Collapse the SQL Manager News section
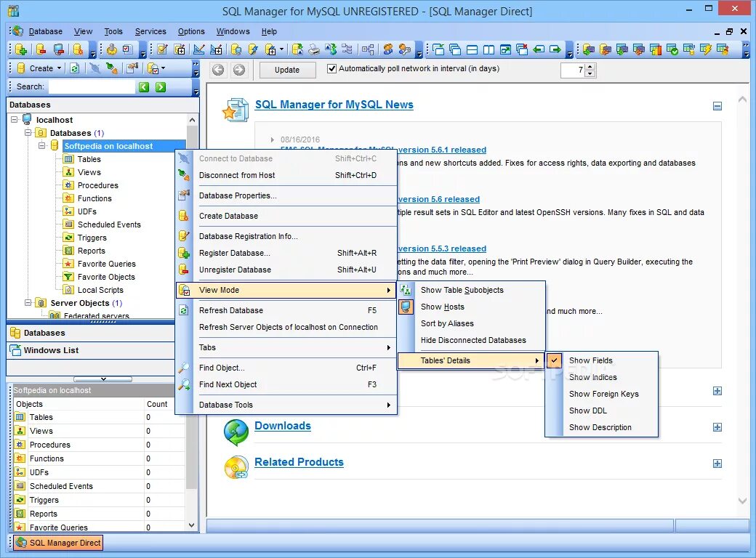756x558 pixels. pos(717,106)
